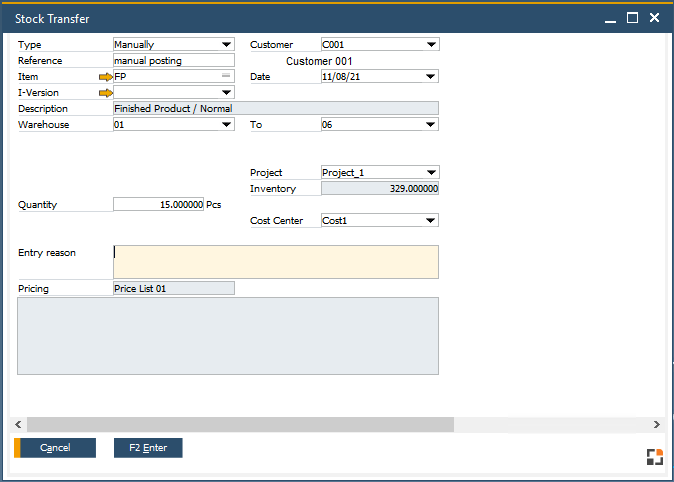This screenshot has height=482, width=674.
Task: Expand the Customer dropdown with C001
Action: click(x=431, y=45)
